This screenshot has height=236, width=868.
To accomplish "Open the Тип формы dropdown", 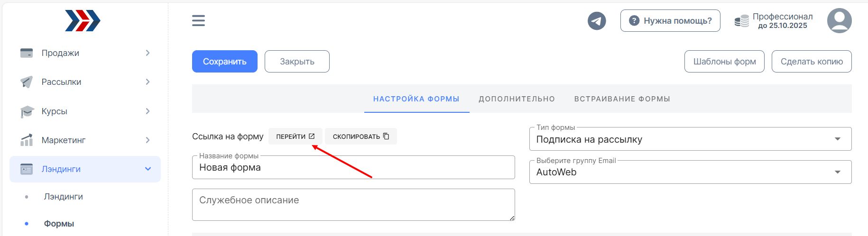I will pyautogui.click(x=690, y=139).
